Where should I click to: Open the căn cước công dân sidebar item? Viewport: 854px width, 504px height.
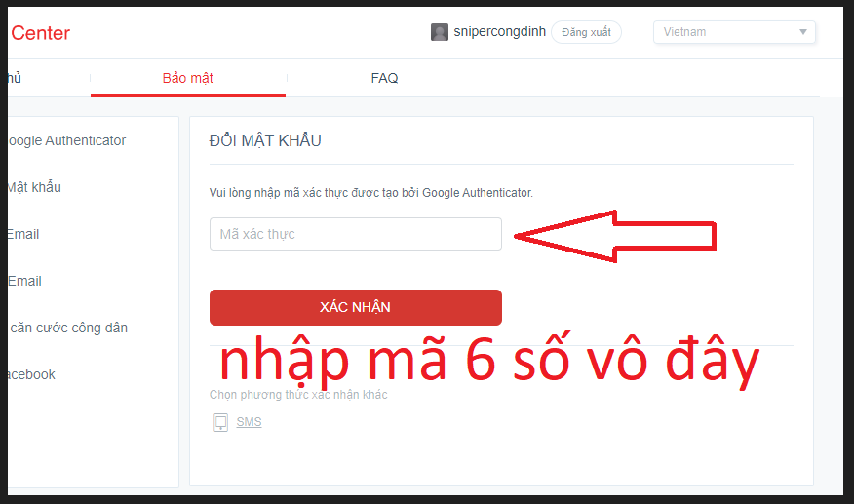68,328
